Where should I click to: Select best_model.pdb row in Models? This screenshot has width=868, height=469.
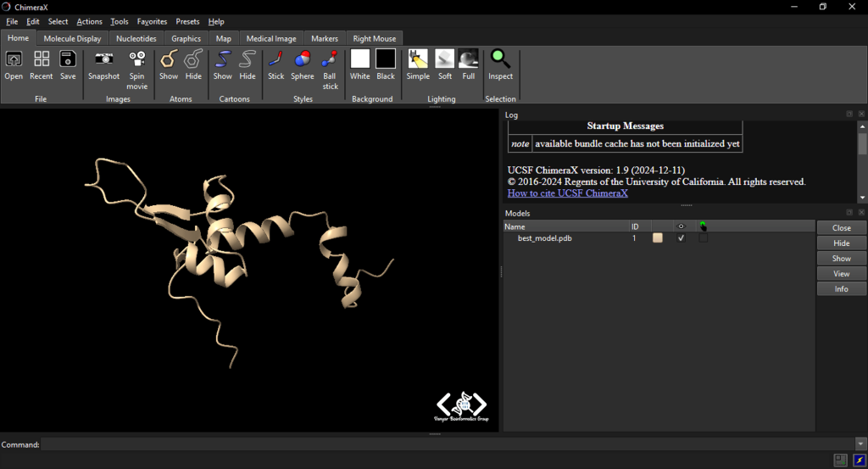click(659, 238)
